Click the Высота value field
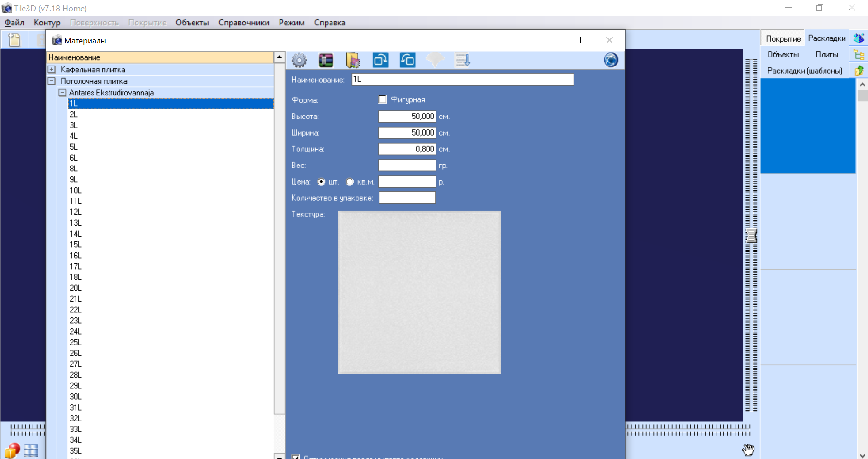 coord(407,117)
